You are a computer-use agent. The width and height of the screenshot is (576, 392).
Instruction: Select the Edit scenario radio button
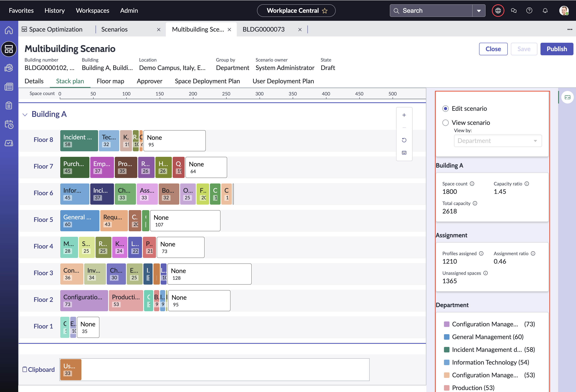point(445,109)
